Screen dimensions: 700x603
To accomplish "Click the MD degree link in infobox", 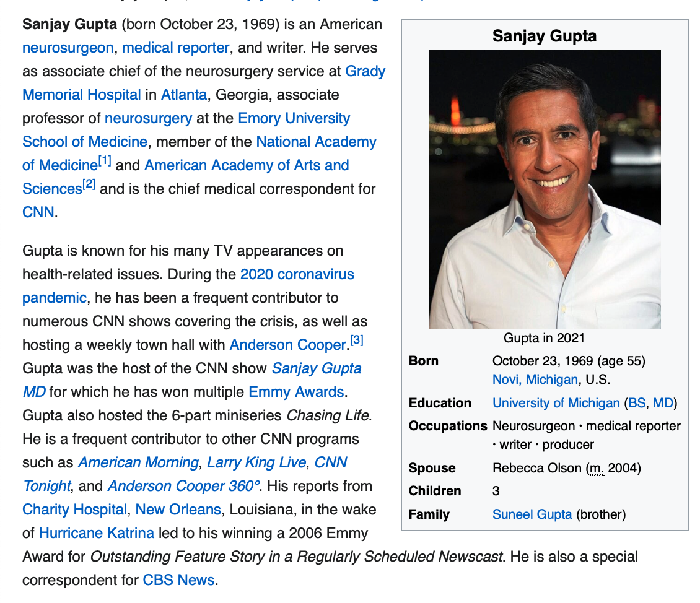I will (663, 403).
